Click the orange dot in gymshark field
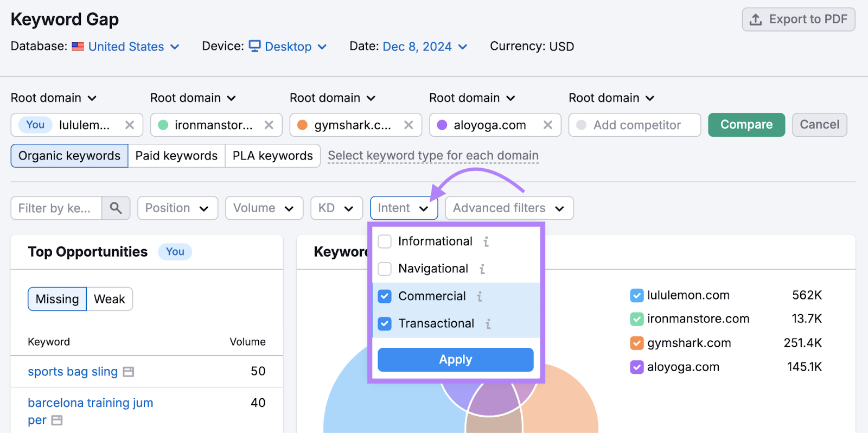The width and height of the screenshot is (868, 433). coord(303,125)
